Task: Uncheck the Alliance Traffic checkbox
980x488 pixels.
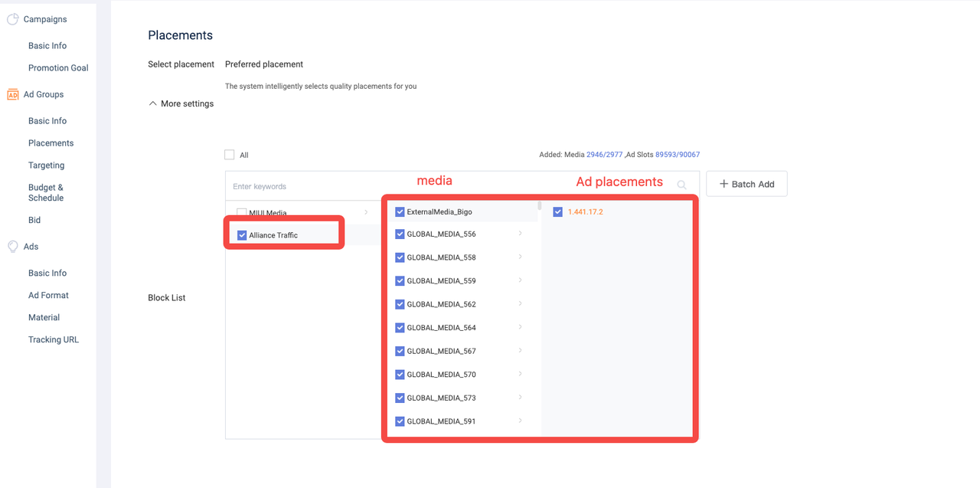Action: click(242, 235)
